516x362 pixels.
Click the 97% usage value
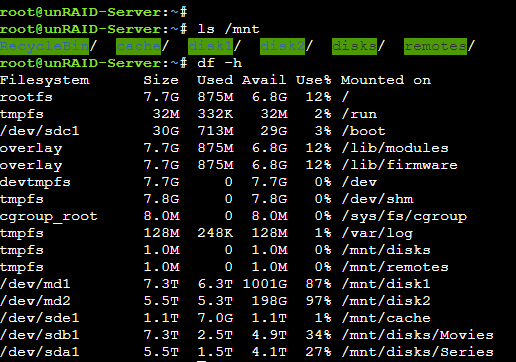click(x=319, y=301)
